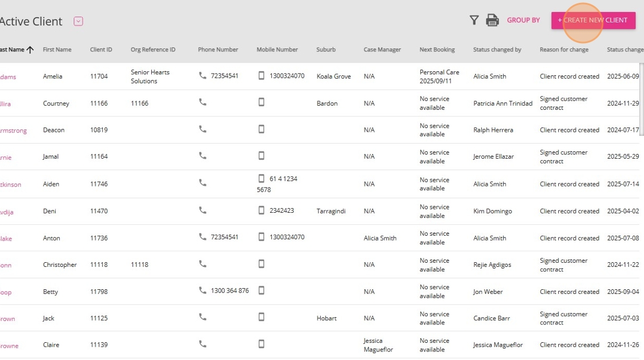Sort by the Client ID column header

click(x=101, y=50)
